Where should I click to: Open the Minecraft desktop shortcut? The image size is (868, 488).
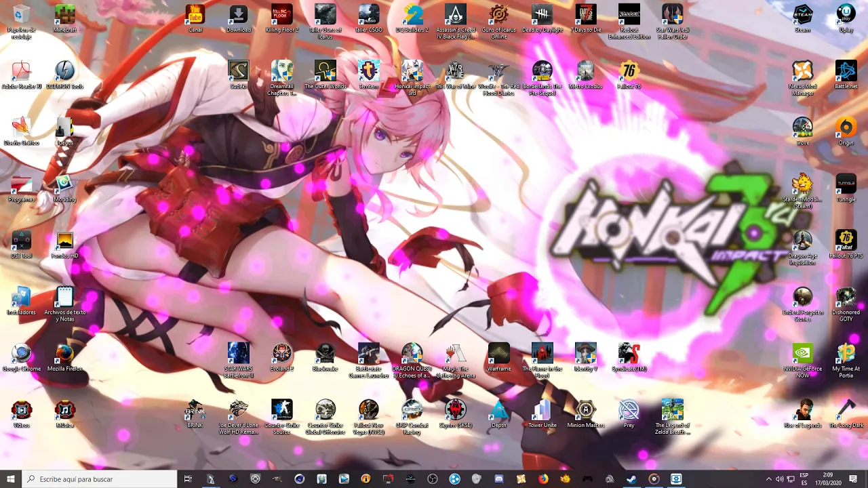65,18
